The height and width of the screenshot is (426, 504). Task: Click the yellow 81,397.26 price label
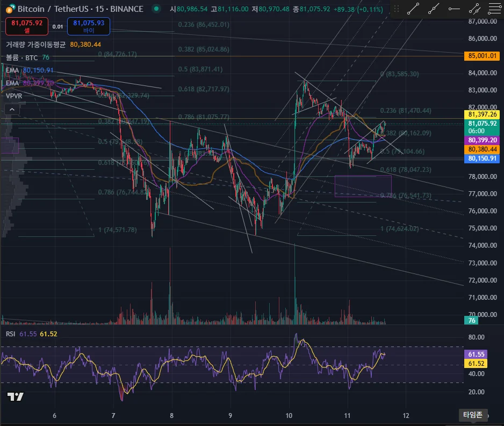click(482, 114)
